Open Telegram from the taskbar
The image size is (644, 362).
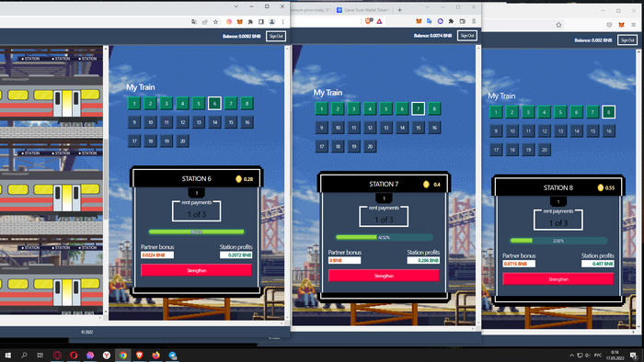pyautogui.click(x=173, y=355)
